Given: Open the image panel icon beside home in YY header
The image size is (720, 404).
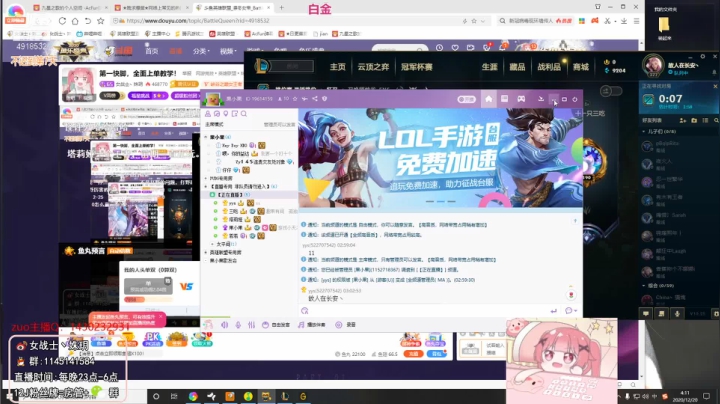Looking at the screenshot, I should (504, 99).
